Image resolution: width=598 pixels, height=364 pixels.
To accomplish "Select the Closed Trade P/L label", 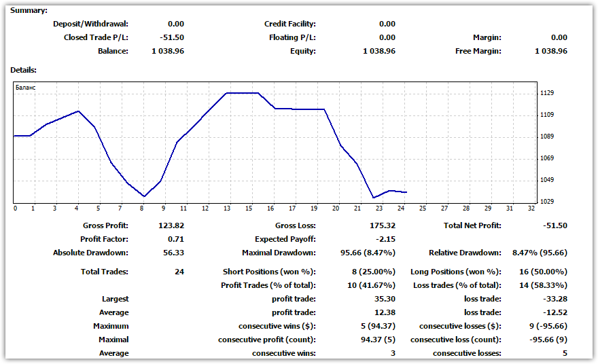I will click(x=96, y=38).
